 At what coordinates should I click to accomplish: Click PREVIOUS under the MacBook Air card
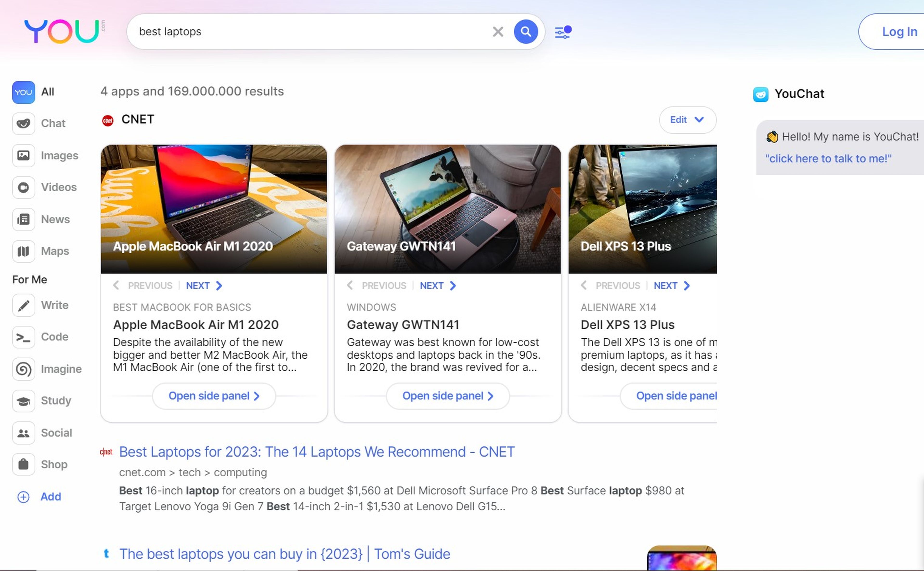[x=143, y=286]
